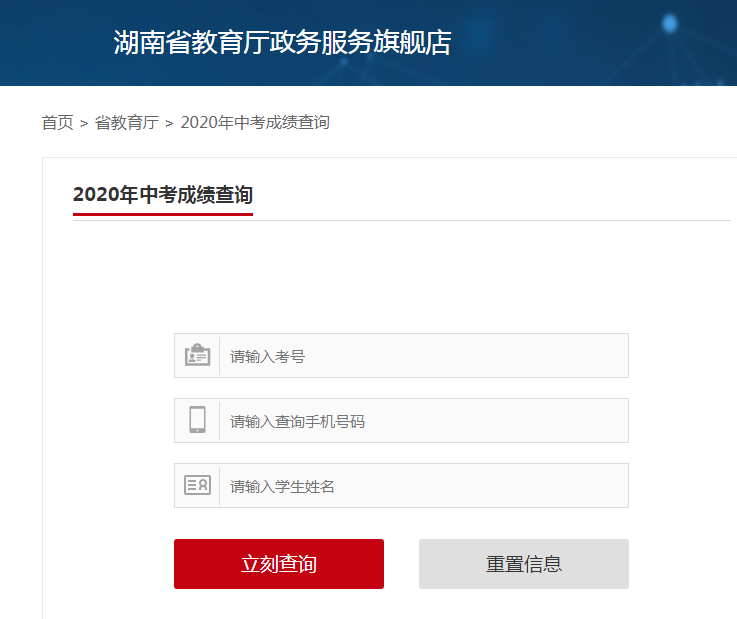Click the glowing node graphic in header banner

pyautogui.click(x=669, y=24)
